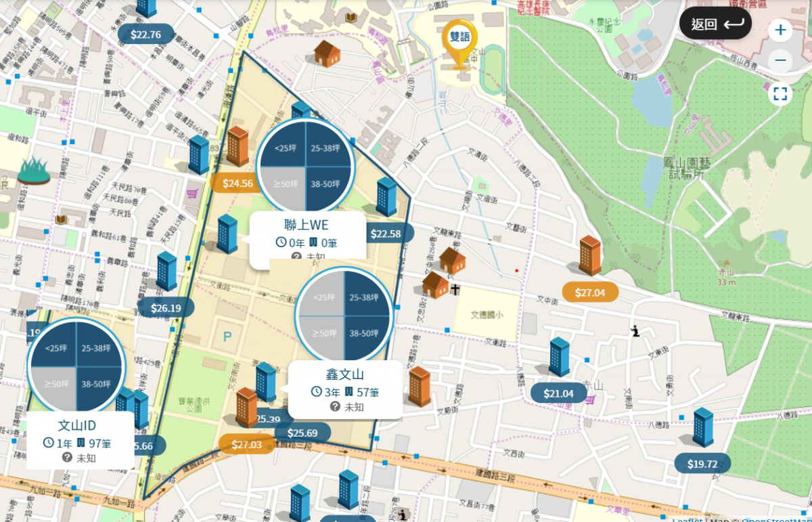
Task: Select the orange building marker priced $27.04
Action: (589, 256)
